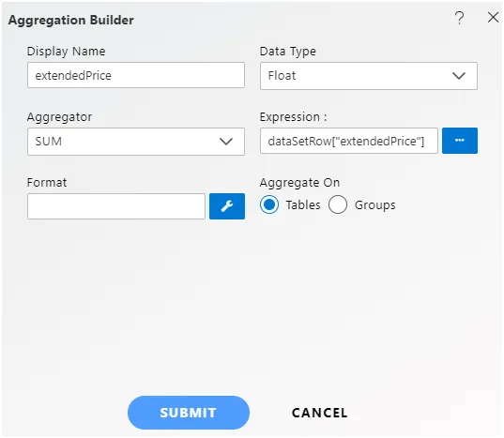The height and width of the screenshot is (438, 504).
Task: Open the expression builder ellipsis button
Action: (x=460, y=141)
